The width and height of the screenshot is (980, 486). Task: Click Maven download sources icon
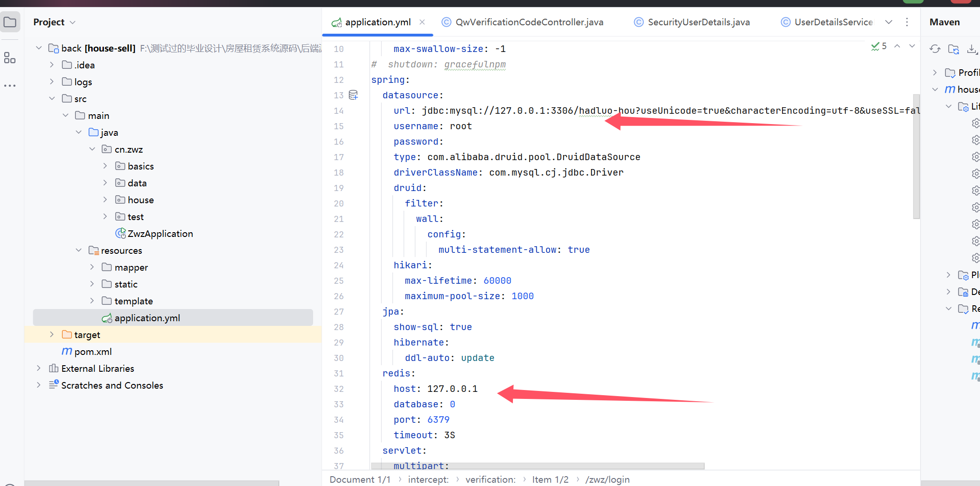pyautogui.click(x=972, y=49)
